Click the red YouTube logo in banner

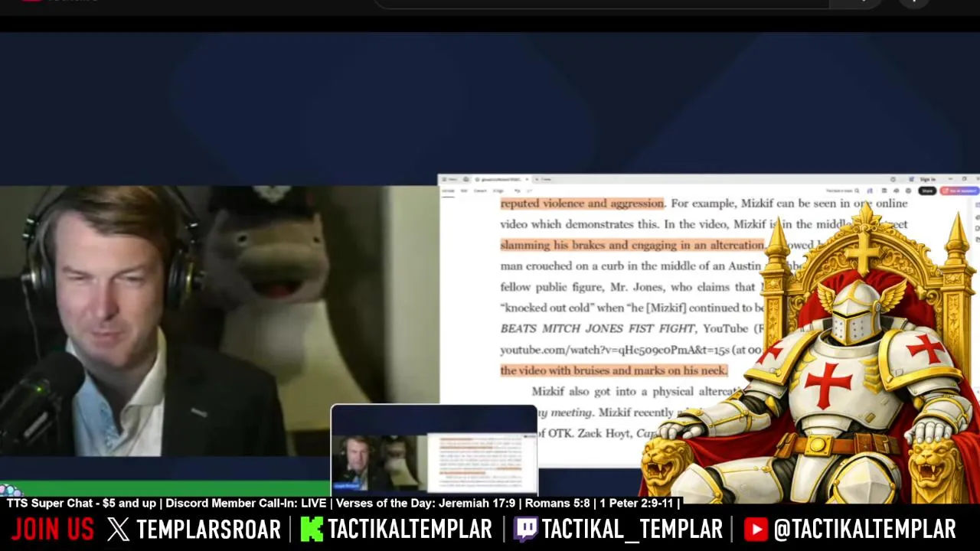coord(755,530)
